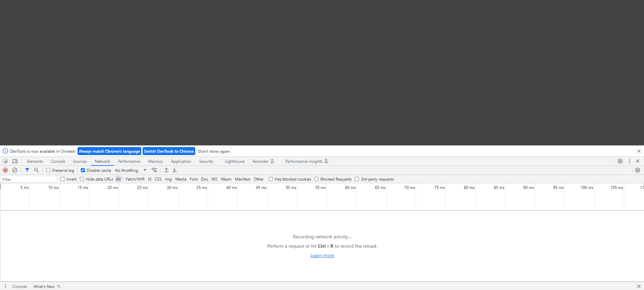
Task: Close the DevTools panel
Action: click(x=638, y=161)
